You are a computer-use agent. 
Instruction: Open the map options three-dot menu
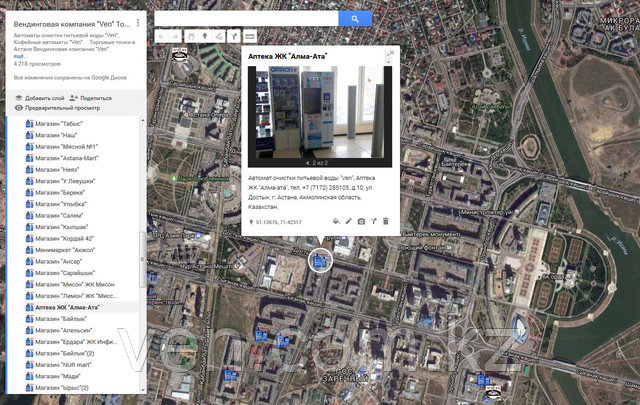point(138,23)
